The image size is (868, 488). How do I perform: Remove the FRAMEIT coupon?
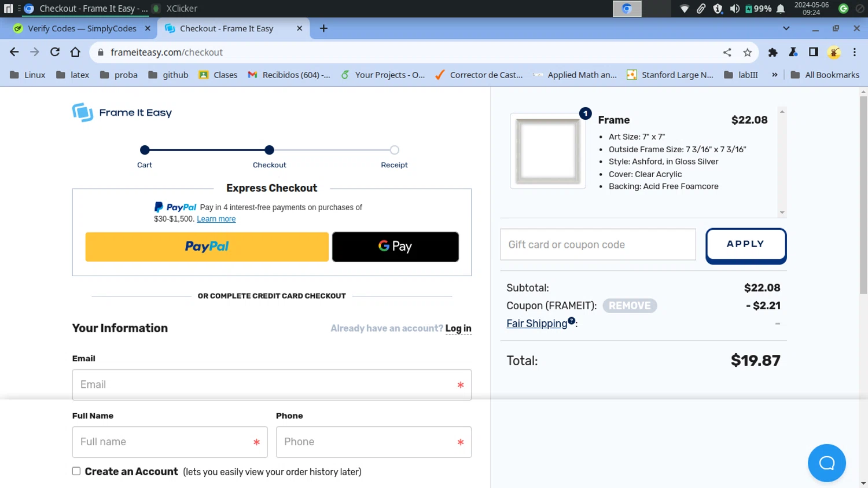coord(630,306)
